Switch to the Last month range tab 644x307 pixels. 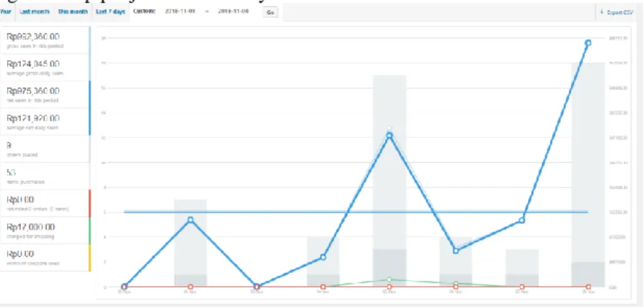pyautogui.click(x=35, y=12)
